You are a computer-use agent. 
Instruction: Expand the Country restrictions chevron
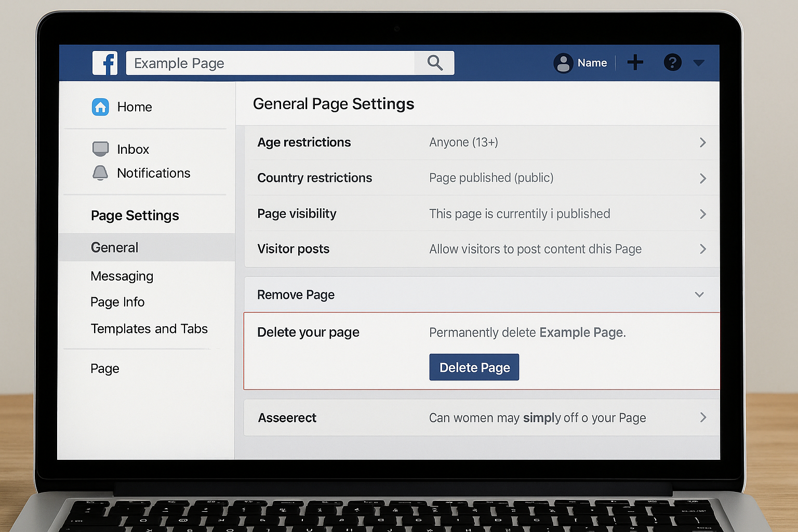(x=703, y=178)
